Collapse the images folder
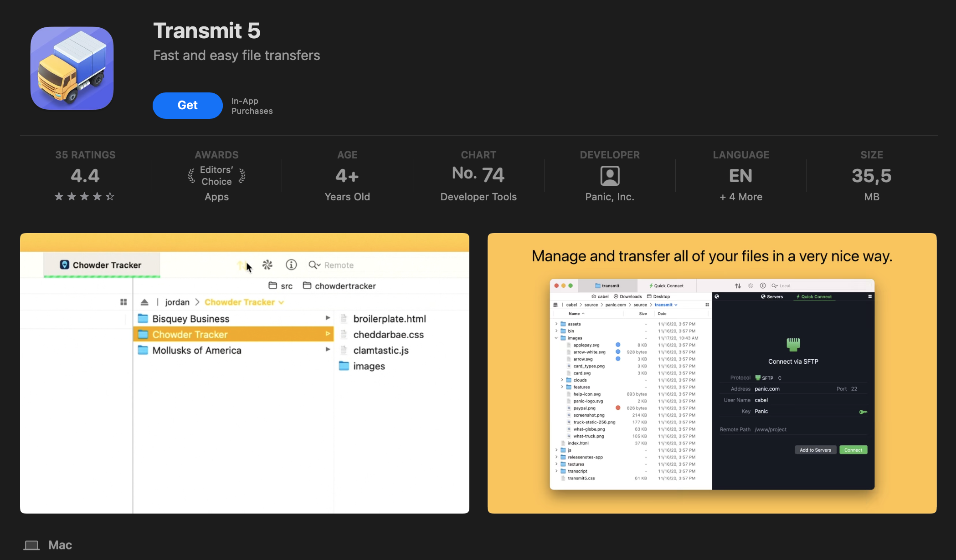956x560 pixels. [x=556, y=338]
